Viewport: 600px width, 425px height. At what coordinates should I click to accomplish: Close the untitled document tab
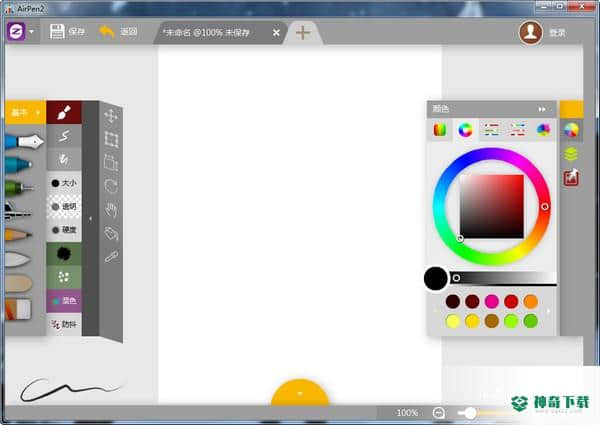(276, 33)
